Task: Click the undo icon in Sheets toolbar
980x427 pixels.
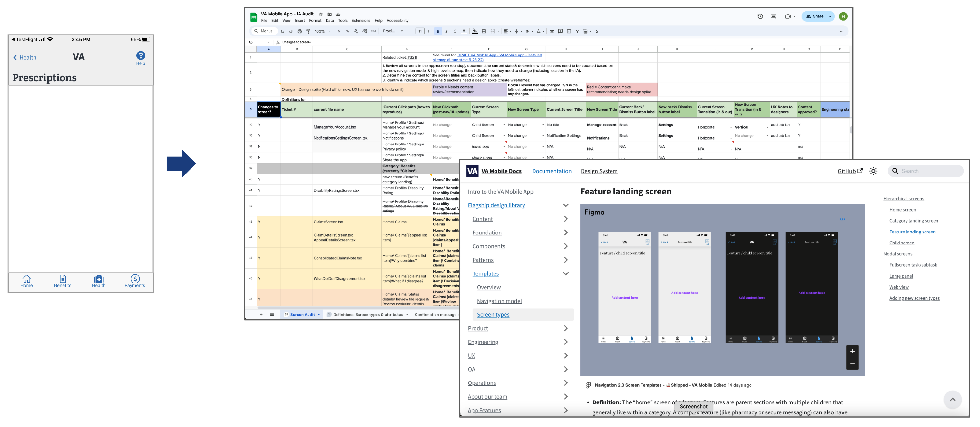Action: point(282,31)
